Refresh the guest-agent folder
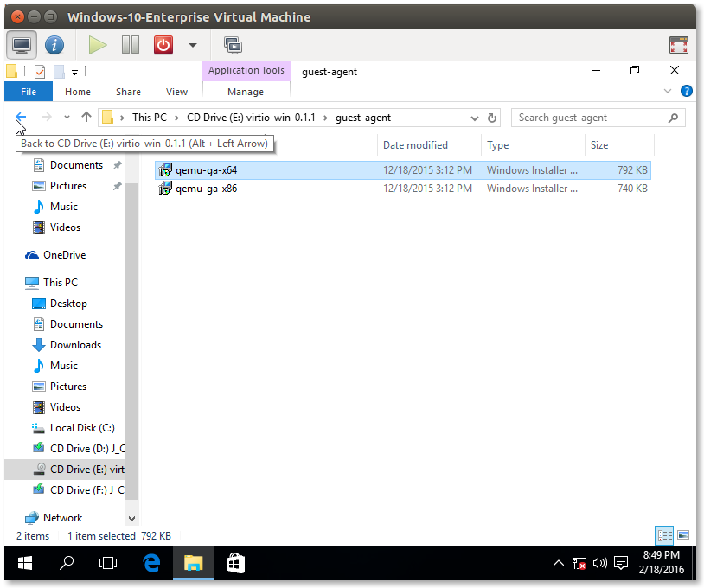 coord(492,118)
